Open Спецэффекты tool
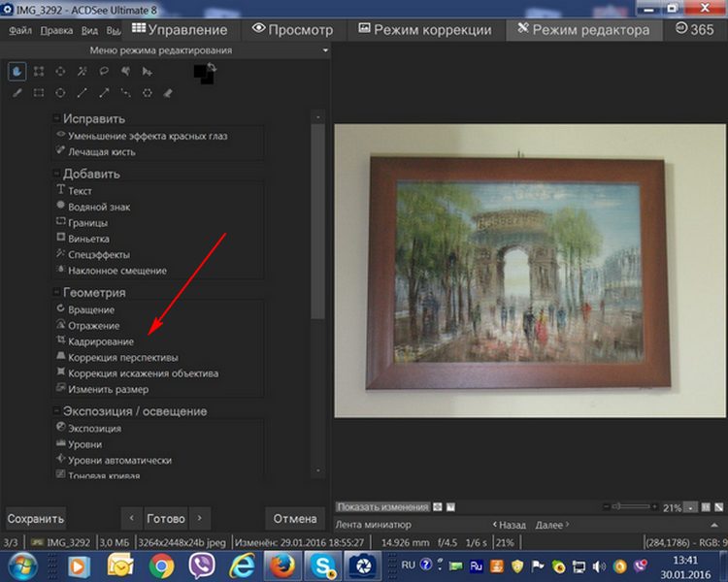This screenshot has height=582, width=728. (x=93, y=254)
